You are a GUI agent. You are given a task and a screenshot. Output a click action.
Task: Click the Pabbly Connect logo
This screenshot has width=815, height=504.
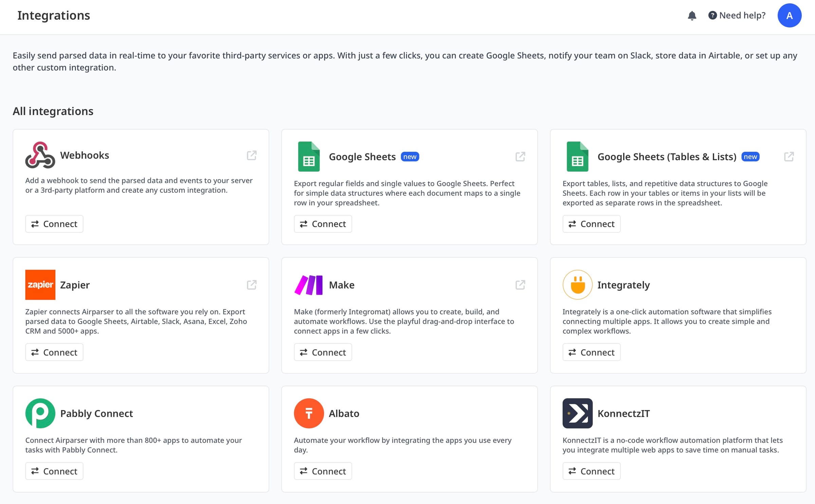point(40,413)
